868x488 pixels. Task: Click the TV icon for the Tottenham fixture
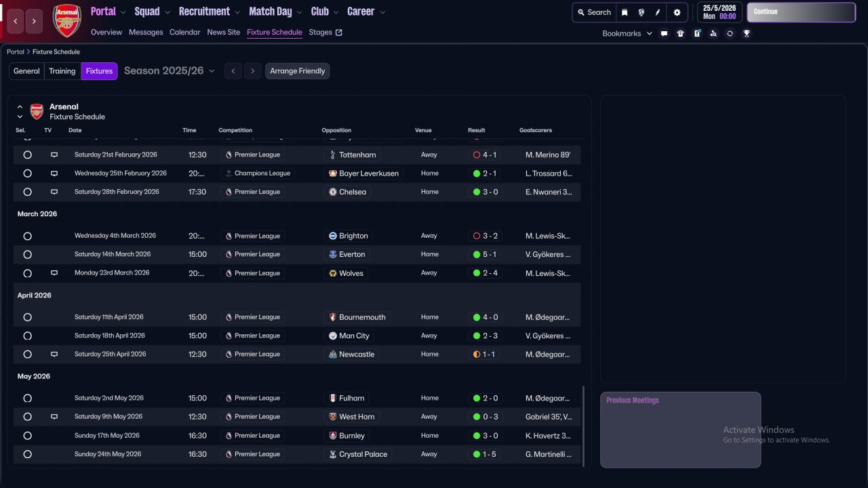click(x=54, y=155)
